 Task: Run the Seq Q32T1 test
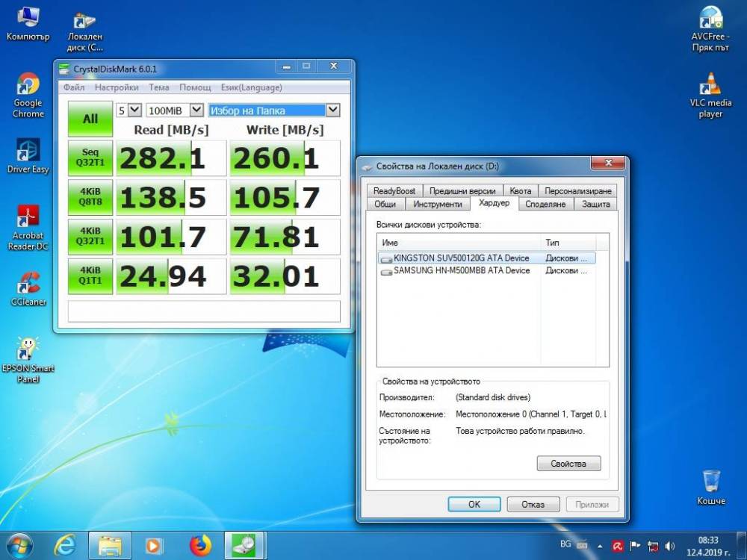(90, 158)
